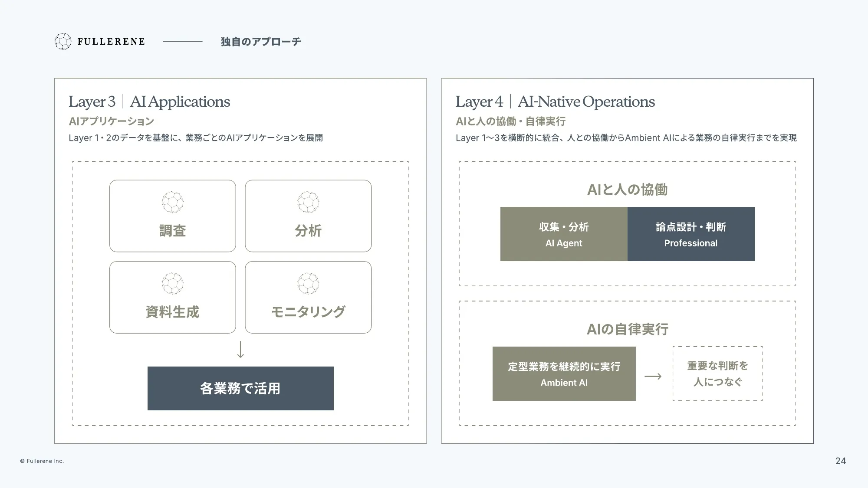The width and height of the screenshot is (868, 488).
Task: Click the down arrow above 各業務で活用
Action: coord(240,350)
